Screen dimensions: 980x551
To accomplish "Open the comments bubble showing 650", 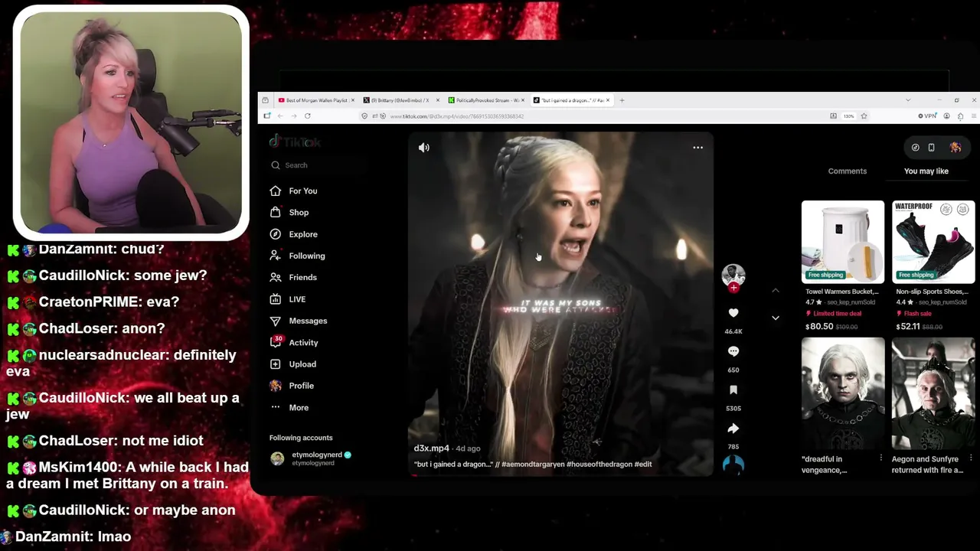I will click(733, 351).
